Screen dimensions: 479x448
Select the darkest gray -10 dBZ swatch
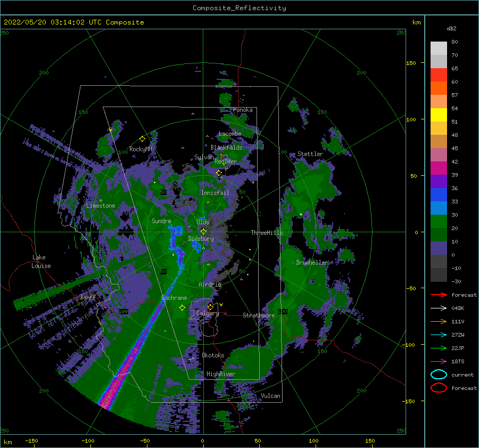(439, 275)
